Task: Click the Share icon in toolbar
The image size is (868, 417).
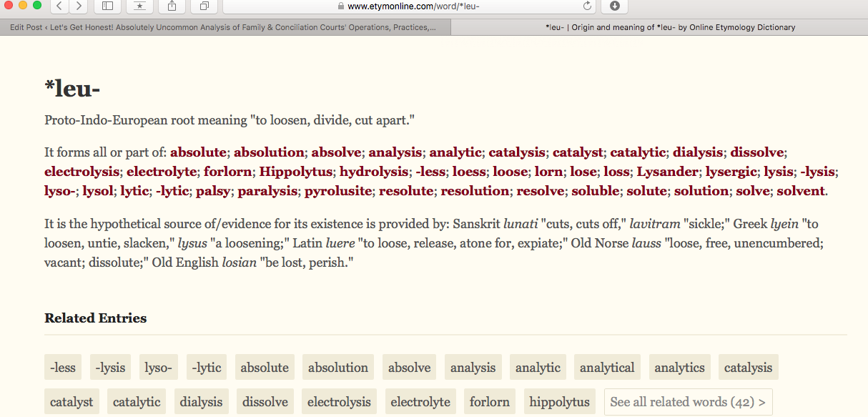Action: pos(172,6)
